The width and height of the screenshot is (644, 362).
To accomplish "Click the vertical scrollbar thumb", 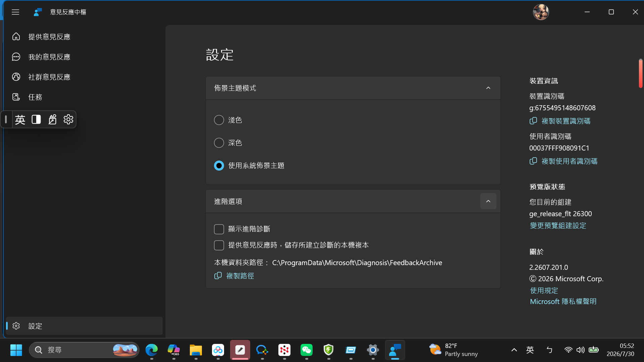I will (x=640, y=73).
